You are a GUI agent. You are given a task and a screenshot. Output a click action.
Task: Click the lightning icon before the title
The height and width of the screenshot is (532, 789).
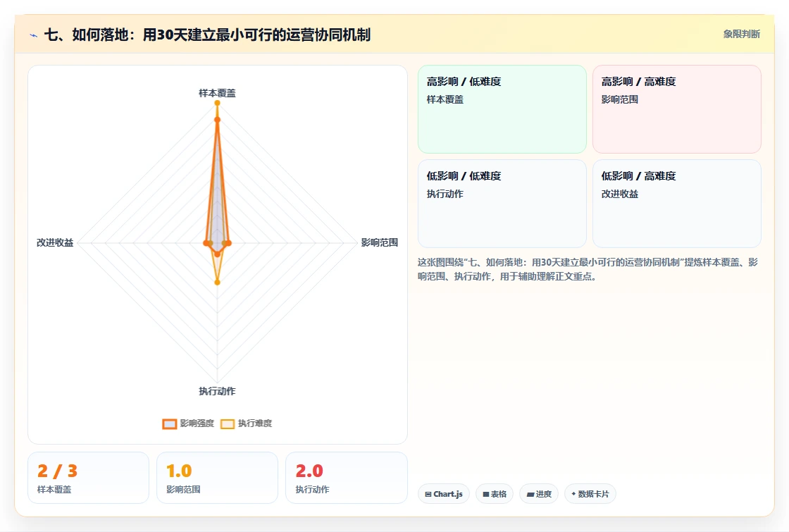[x=34, y=35]
